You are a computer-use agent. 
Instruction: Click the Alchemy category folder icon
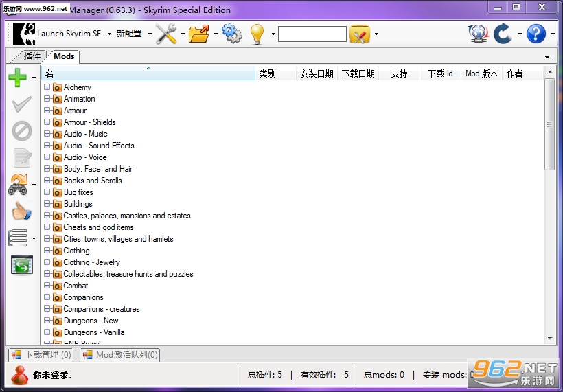(57, 87)
